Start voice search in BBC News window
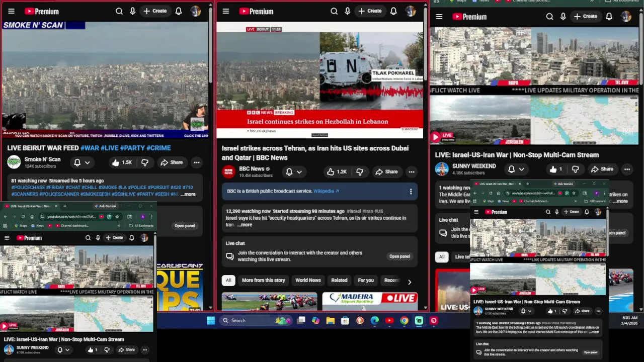Screen dimensions: 644x362 [x=348, y=11]
